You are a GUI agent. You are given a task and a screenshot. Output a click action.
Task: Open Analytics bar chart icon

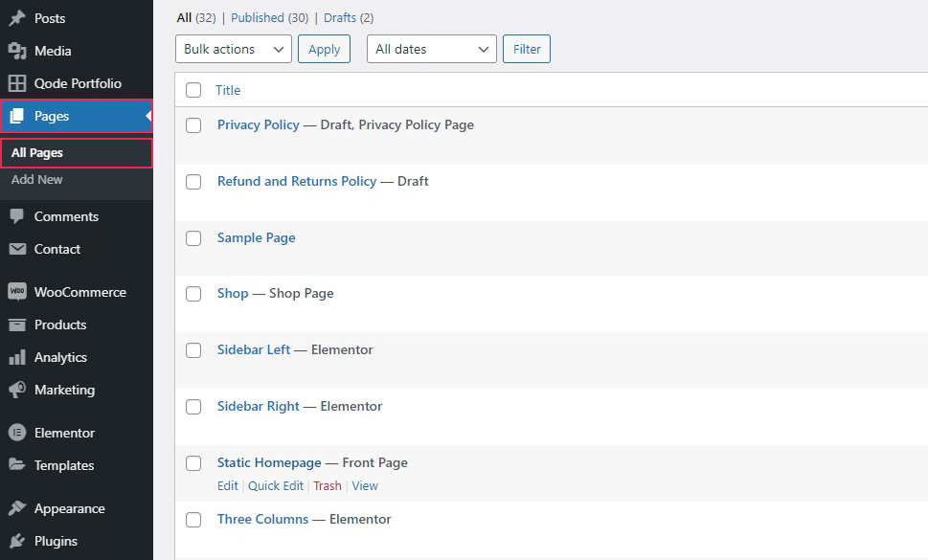tap(17, 357)
